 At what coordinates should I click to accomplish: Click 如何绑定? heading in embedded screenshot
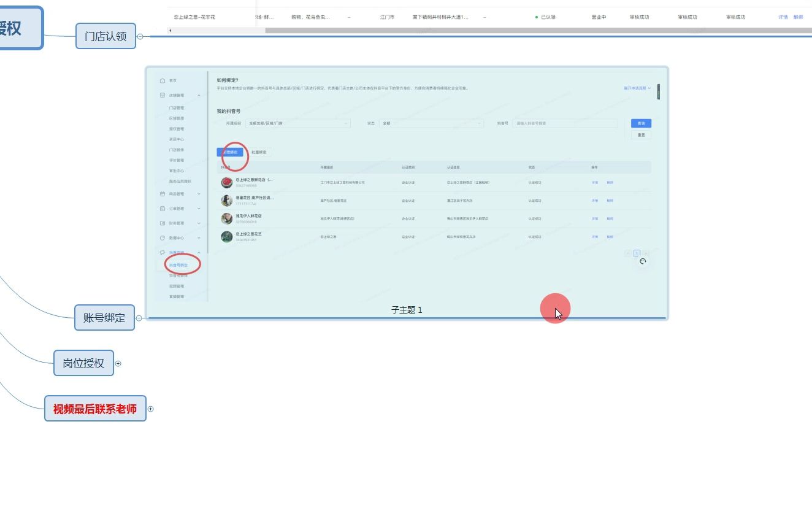pos(228,80)
